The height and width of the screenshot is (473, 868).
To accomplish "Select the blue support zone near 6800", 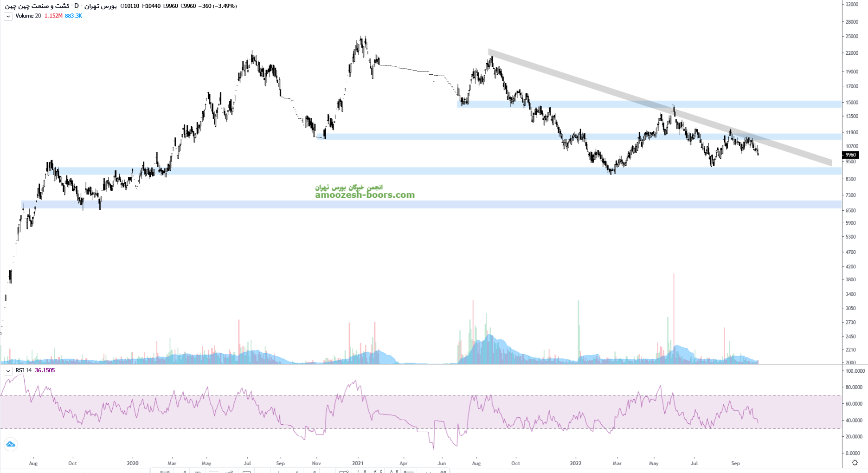I will pos(418,204).
